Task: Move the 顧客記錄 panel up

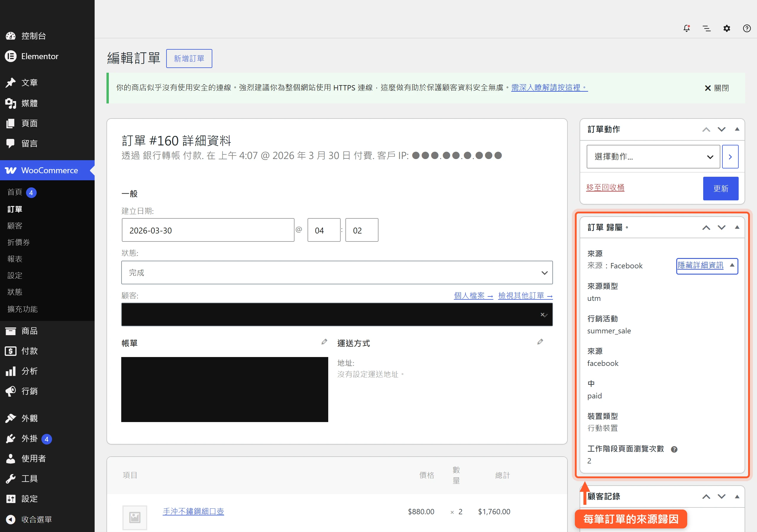Action: coord(706,497)
